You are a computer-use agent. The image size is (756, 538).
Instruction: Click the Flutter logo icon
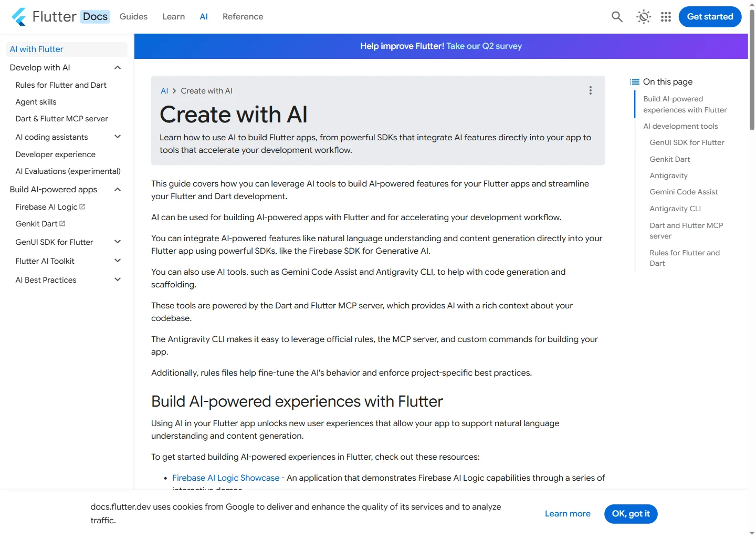(x=19, y=17)
